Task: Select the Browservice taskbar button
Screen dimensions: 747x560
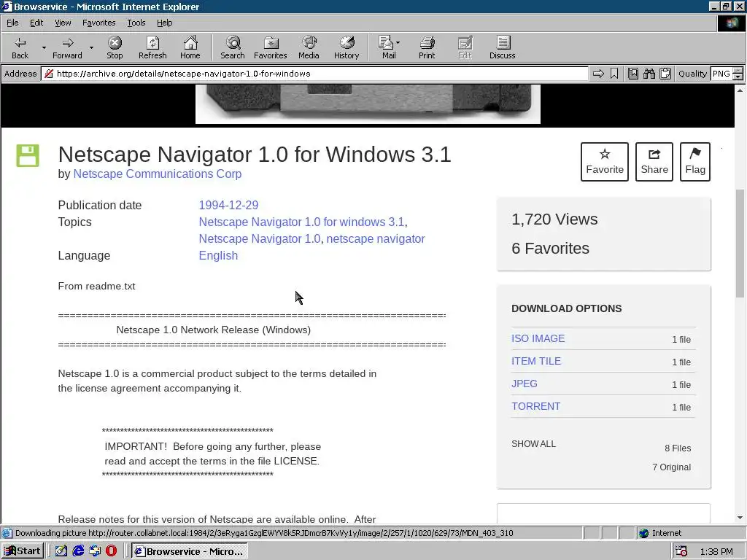Action: coord(190,551)
